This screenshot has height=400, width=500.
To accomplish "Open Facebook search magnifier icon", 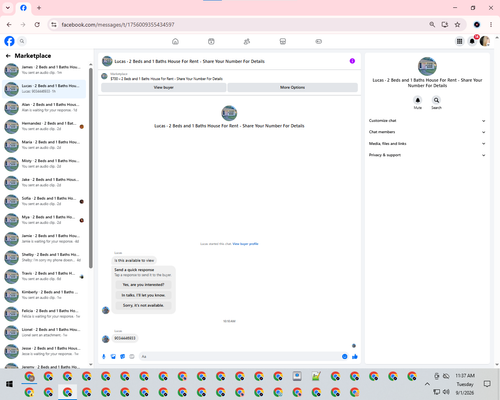I will pos(22,41).
